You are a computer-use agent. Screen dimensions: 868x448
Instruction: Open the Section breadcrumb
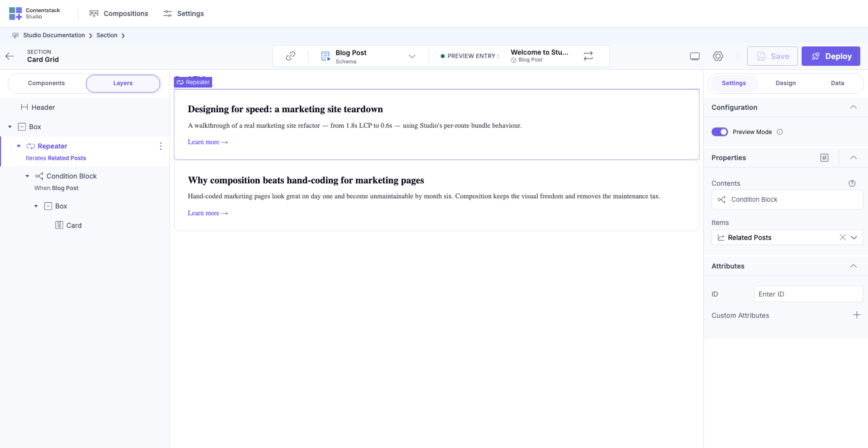coord(107,35)
